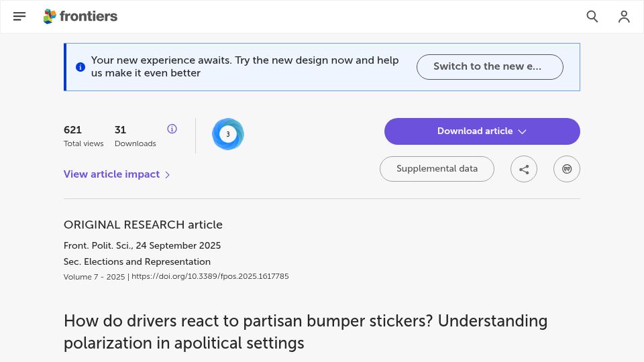The image size is (644, 362).
Task: Click Sec. Elections and Representation text
Action: (x=137, y=262)
